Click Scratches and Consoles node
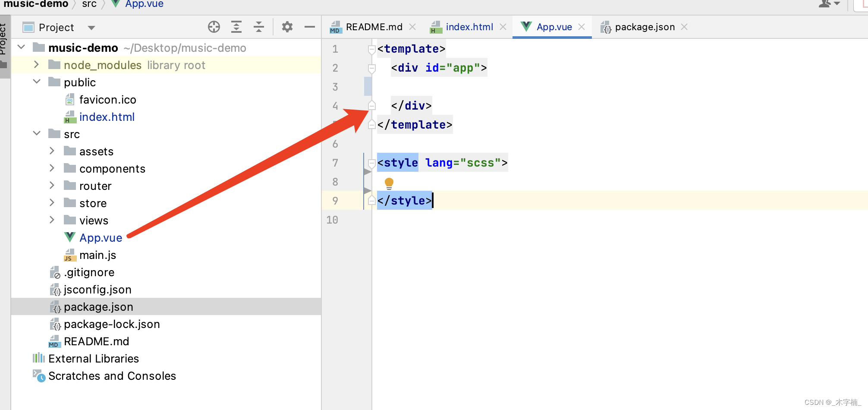 click(112, 376)
